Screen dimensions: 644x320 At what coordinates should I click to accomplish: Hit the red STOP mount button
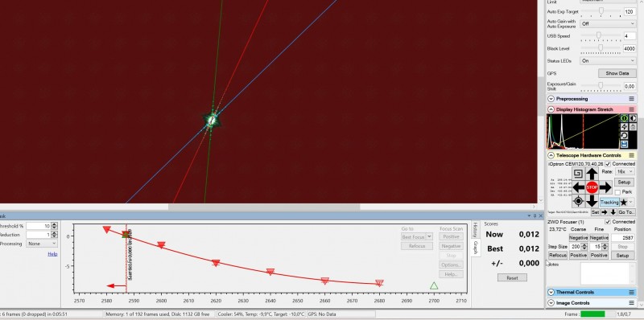coord(592,187)
